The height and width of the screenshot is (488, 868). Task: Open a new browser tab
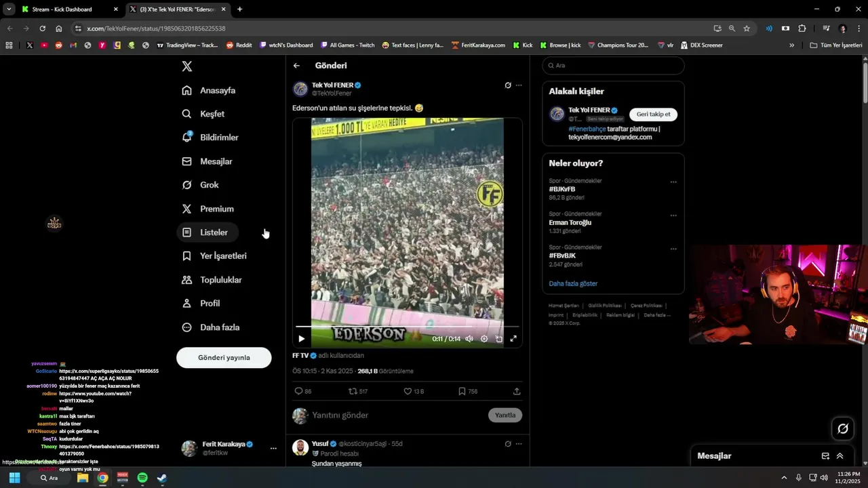[x=239, y=9]
